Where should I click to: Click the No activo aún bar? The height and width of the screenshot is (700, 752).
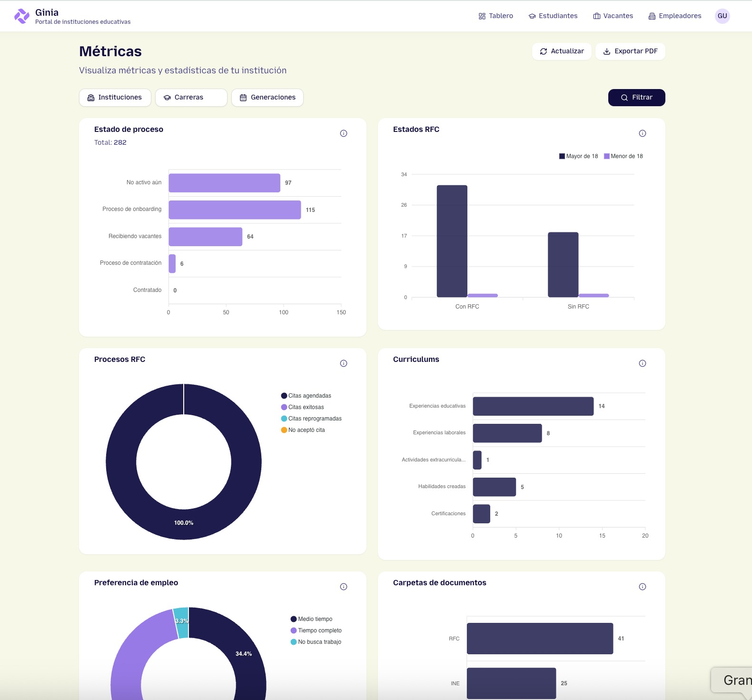225,183
